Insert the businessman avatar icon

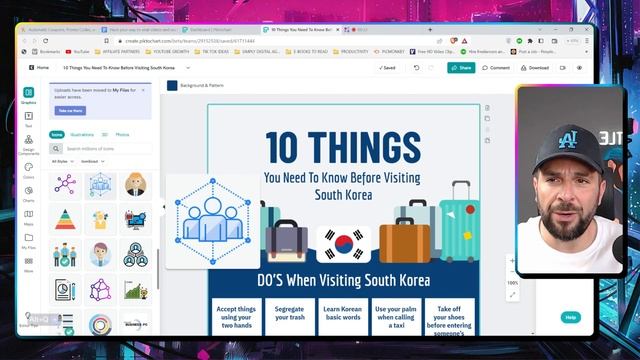pos(136,185)
